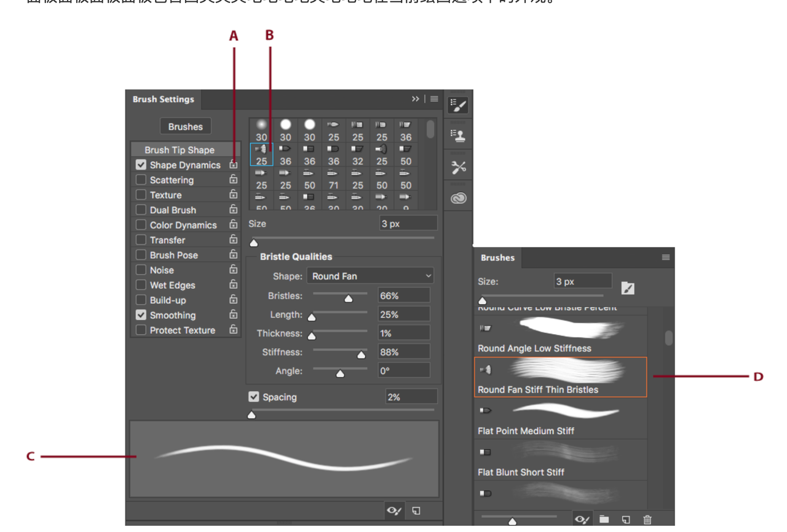Viewport: 787px width, 532px height.
Task: Enable the Color Dynamics checkbox
Action: (x=141, y=225)
